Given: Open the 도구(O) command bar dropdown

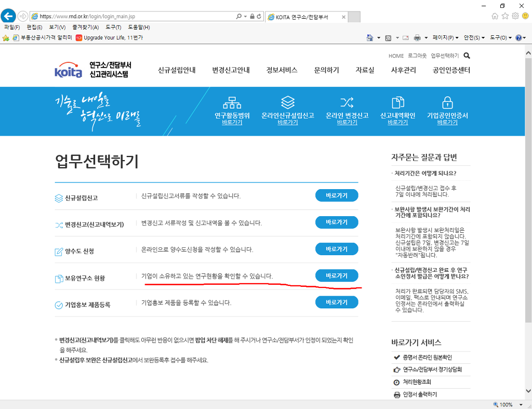Looking at the screenshot, I should pos(500,37).
